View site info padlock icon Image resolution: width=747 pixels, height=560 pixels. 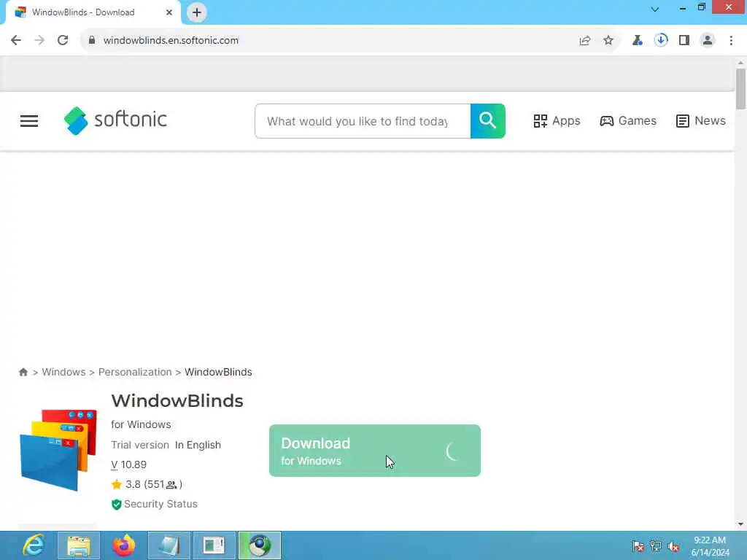[92, 41]
